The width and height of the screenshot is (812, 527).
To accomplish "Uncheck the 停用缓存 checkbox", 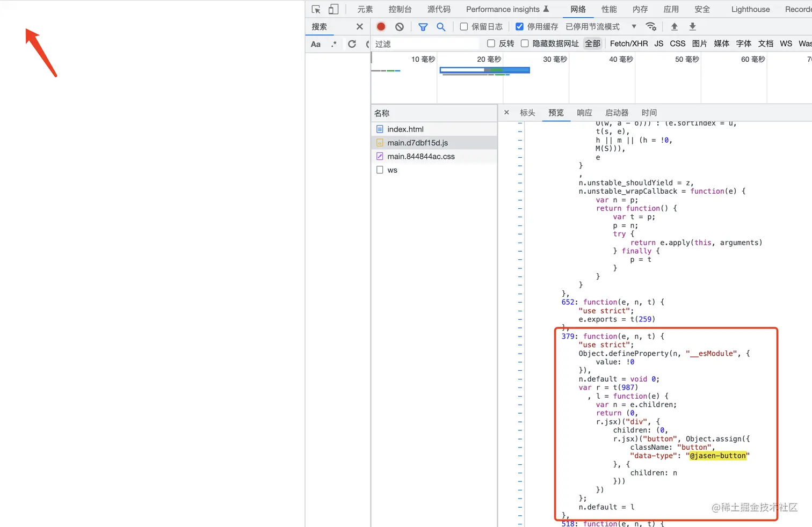I will [519, 26].
